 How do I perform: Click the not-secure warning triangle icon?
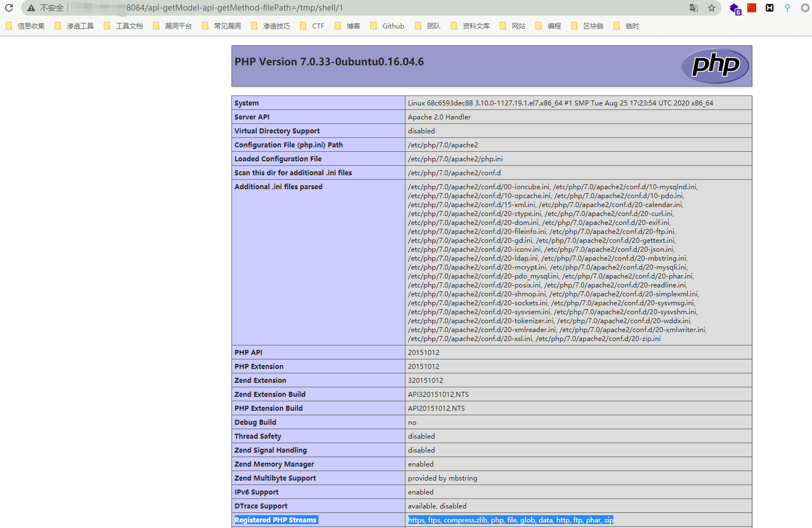[x=31, y=8]
